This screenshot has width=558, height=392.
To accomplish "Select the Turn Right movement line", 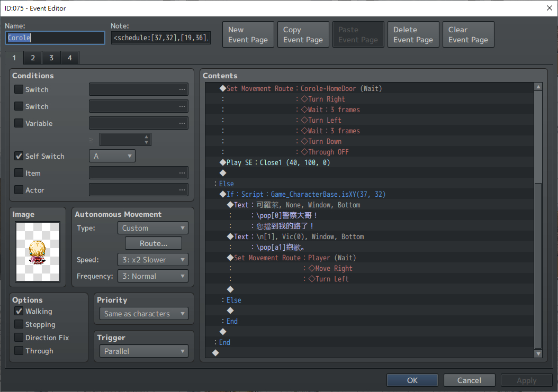I will click(369, 99).
